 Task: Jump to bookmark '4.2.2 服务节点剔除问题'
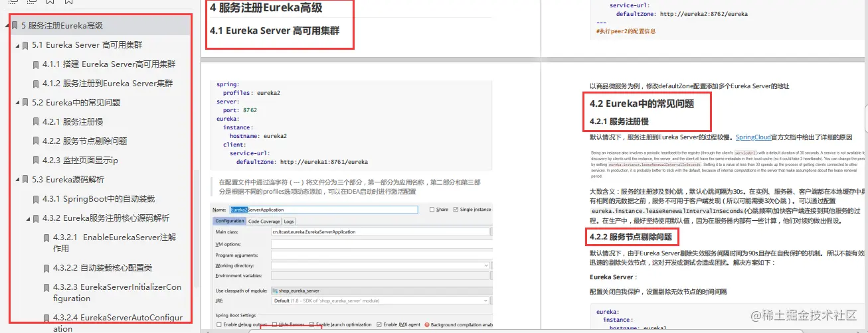click(85, 141)
